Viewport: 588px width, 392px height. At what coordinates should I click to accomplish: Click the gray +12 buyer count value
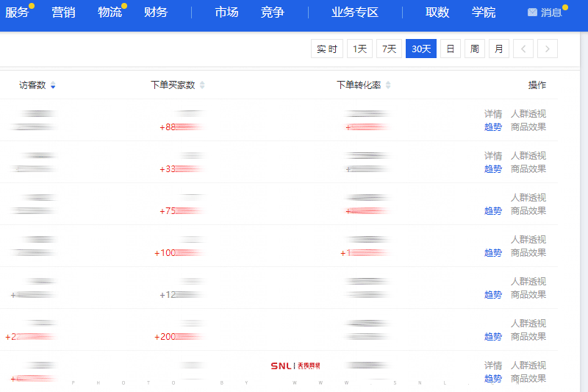pyautogui.click(x=182, y=295)
